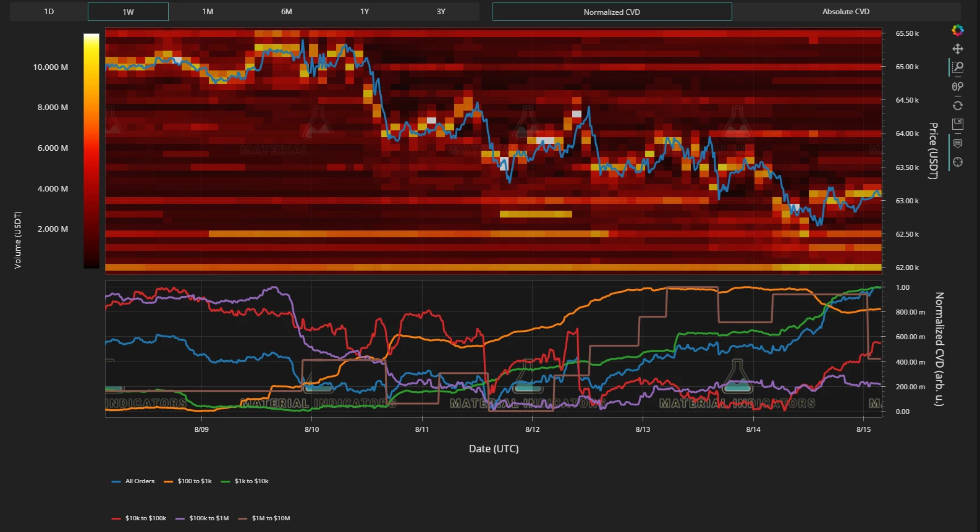
Task: Click the 64.50 k price tick
Action: coord(907,100)
